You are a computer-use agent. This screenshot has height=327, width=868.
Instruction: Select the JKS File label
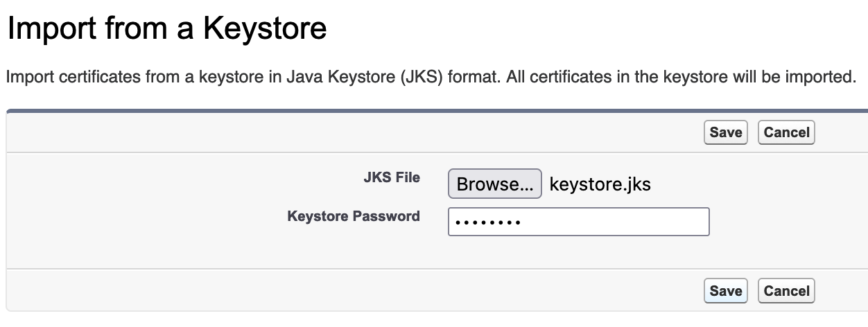(x=392, y=177)
